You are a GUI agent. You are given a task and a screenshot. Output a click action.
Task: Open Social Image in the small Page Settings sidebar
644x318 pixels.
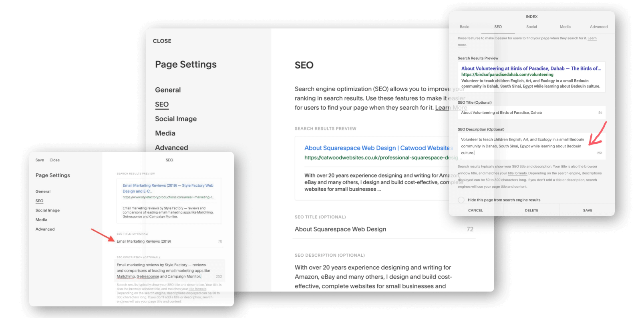tap(47, 210)
